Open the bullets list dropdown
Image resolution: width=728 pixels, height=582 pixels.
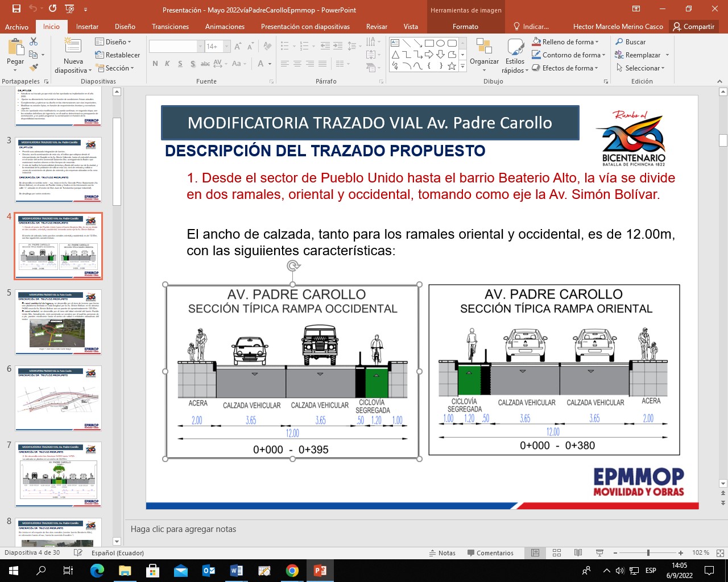coord(293,46)
